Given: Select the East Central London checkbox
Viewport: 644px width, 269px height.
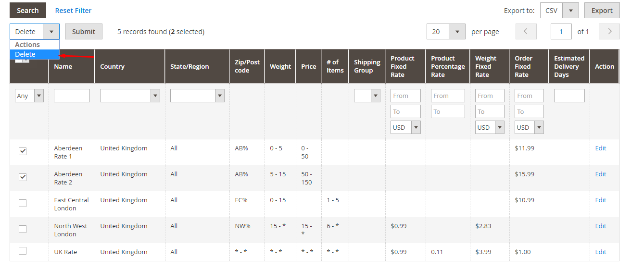Looking at the screenshot, I should (x=23, y=203).
